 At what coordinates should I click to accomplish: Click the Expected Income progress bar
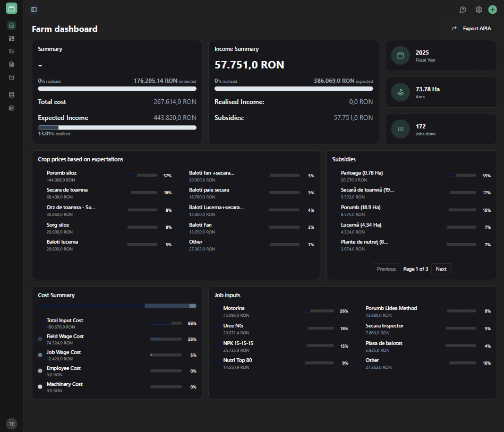(117, 127)
